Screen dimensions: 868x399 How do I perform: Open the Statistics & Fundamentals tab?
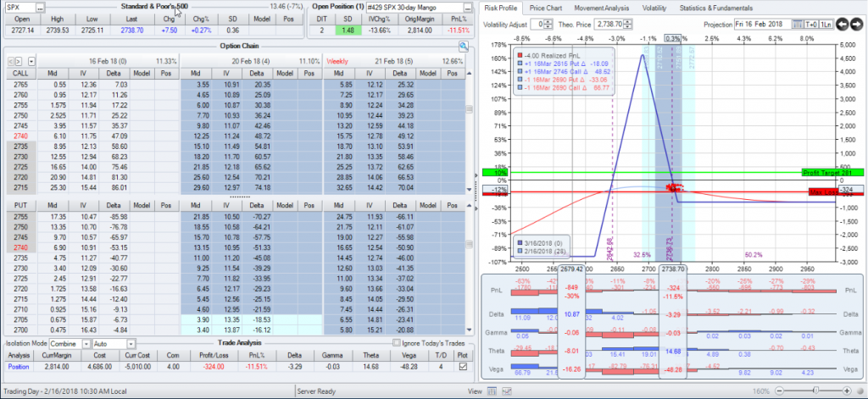[x=715, y=8]
